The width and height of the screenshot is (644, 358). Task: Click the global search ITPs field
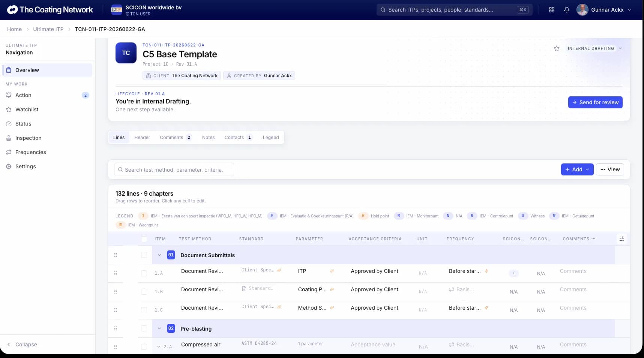454,10
